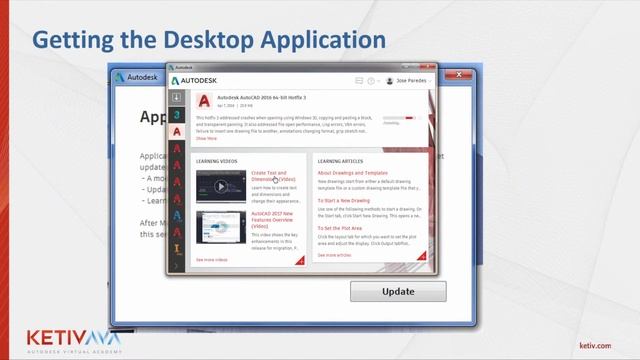Open AutoCAD 2017 New Features Overview link
This screenshot has height=360, width=640.
tap(272, 220)
